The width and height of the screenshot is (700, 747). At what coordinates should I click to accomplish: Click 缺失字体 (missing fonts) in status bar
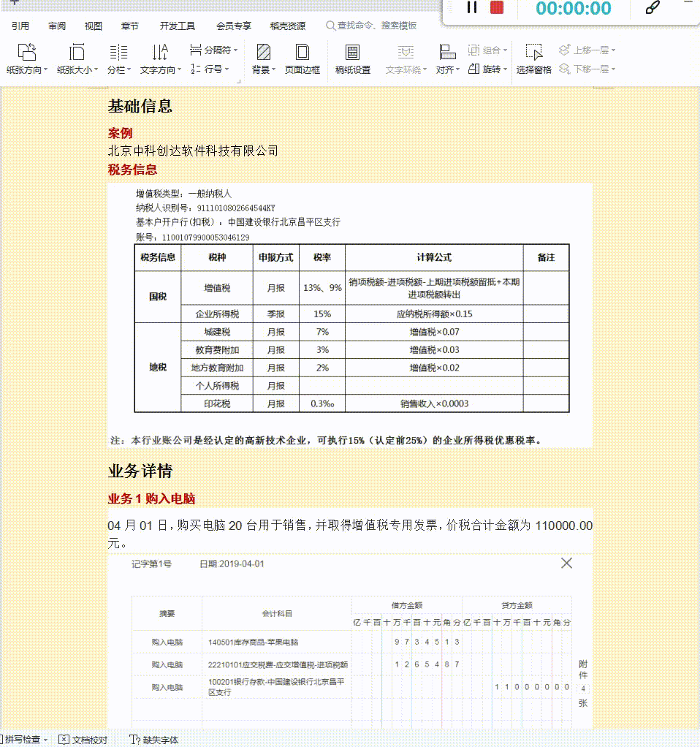(x=159, y=740)
